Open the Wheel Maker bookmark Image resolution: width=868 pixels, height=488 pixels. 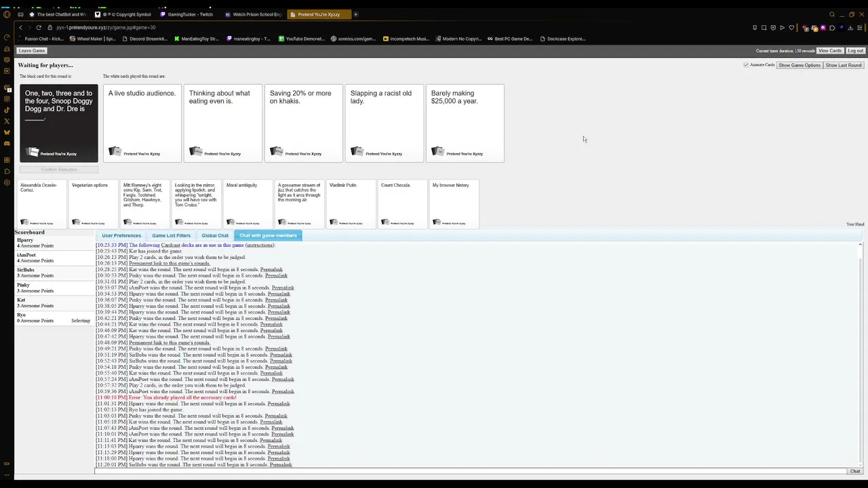click(93, 39)
